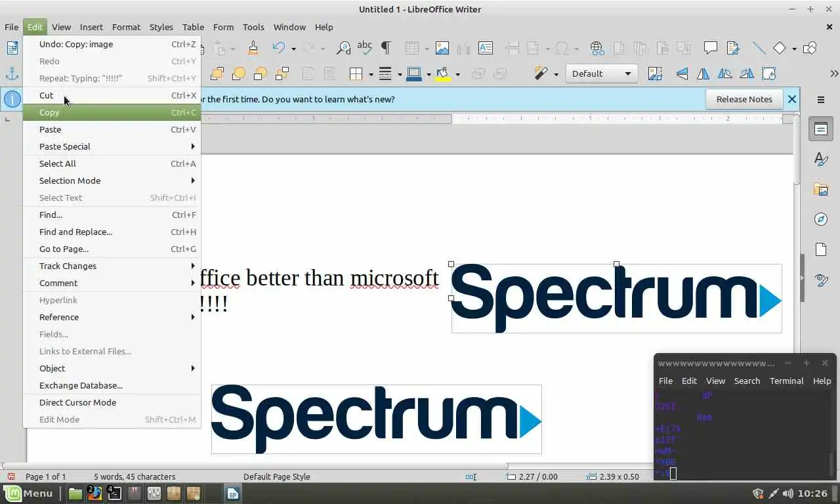Toggle formatting marks pilcrow icon
The width and height of the screenshot is (840, 504).
pyautogui.click(x=386, y=48)
